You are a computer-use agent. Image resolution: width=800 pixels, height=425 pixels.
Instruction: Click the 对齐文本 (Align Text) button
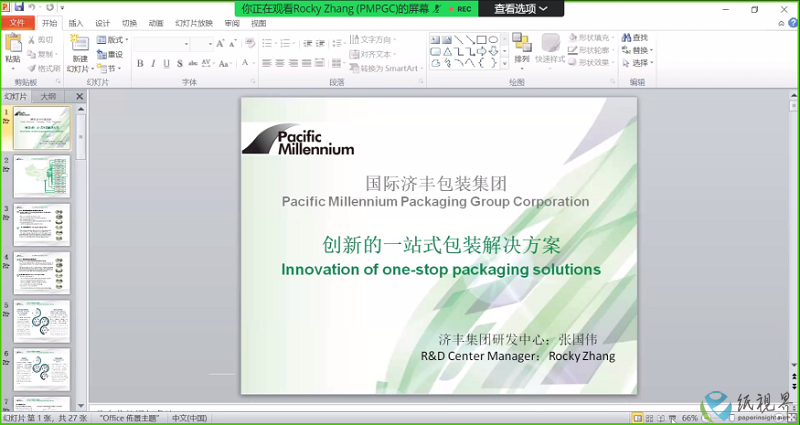point(373,54)
